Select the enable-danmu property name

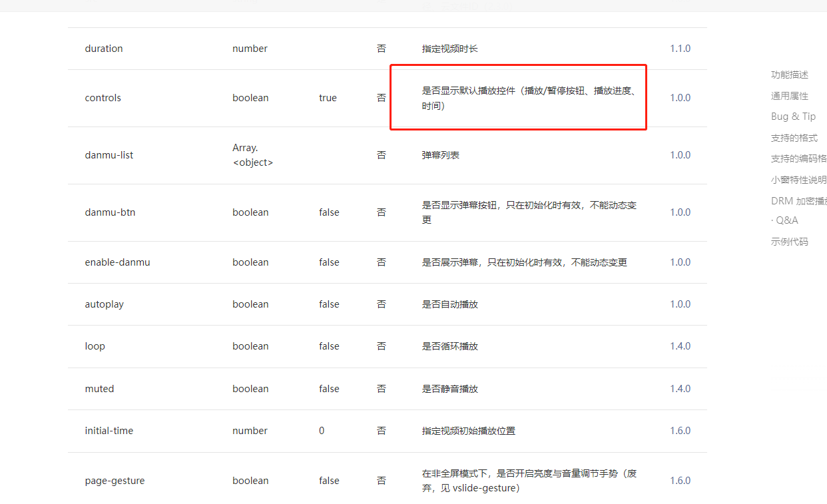(118, 262)
